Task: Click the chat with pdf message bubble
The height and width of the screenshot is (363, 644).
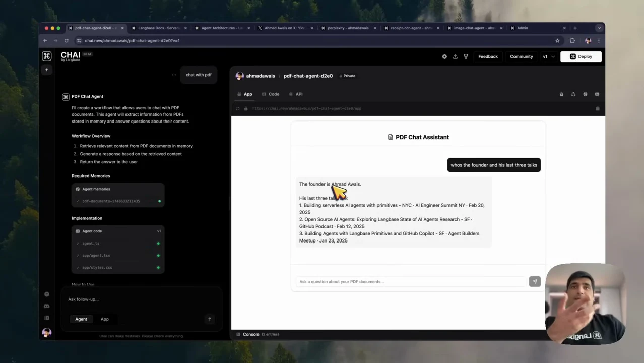Action: [x=199, y=75]
